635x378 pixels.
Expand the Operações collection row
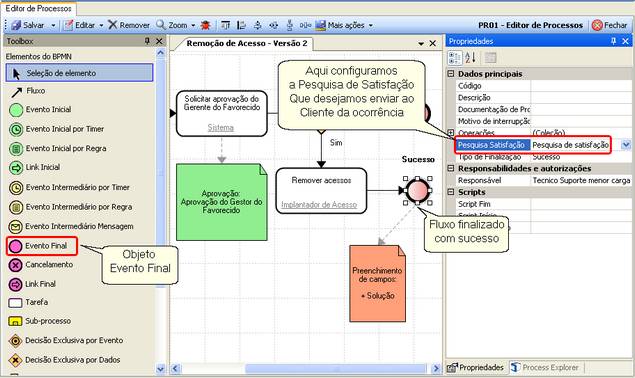point(451,132)
